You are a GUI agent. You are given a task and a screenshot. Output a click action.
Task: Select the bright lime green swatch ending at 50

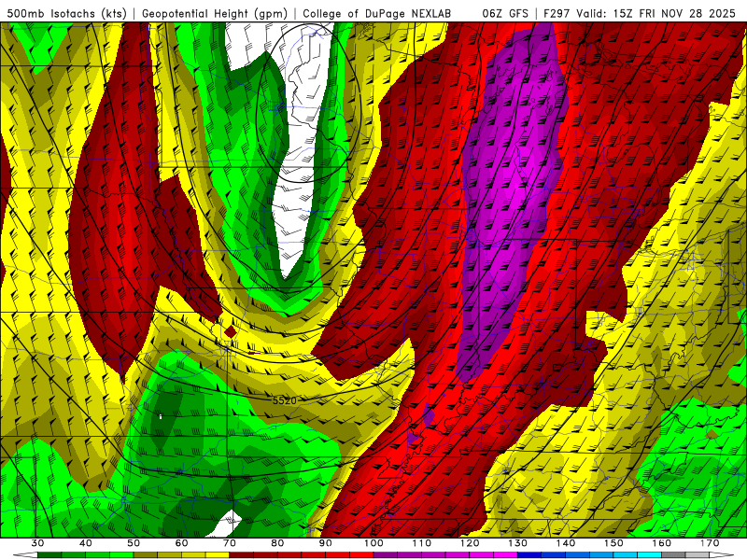pyautogui.click(x=121, y=554)
